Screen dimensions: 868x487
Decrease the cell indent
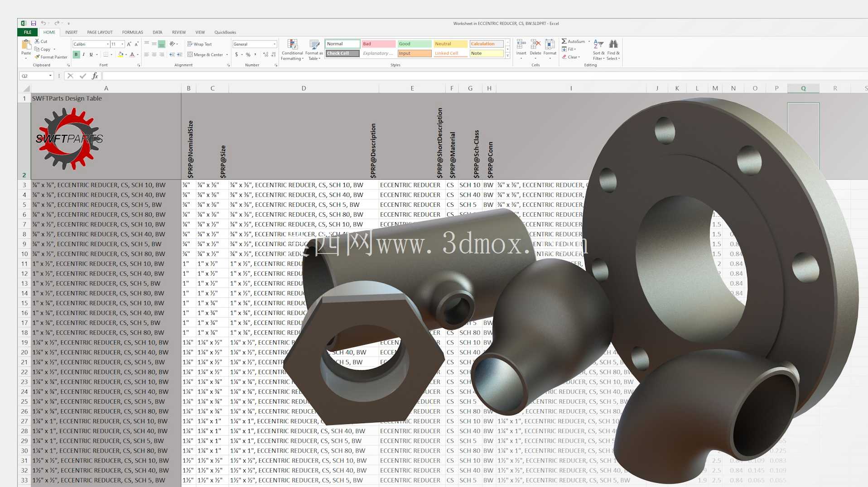(x=172, y=54)
